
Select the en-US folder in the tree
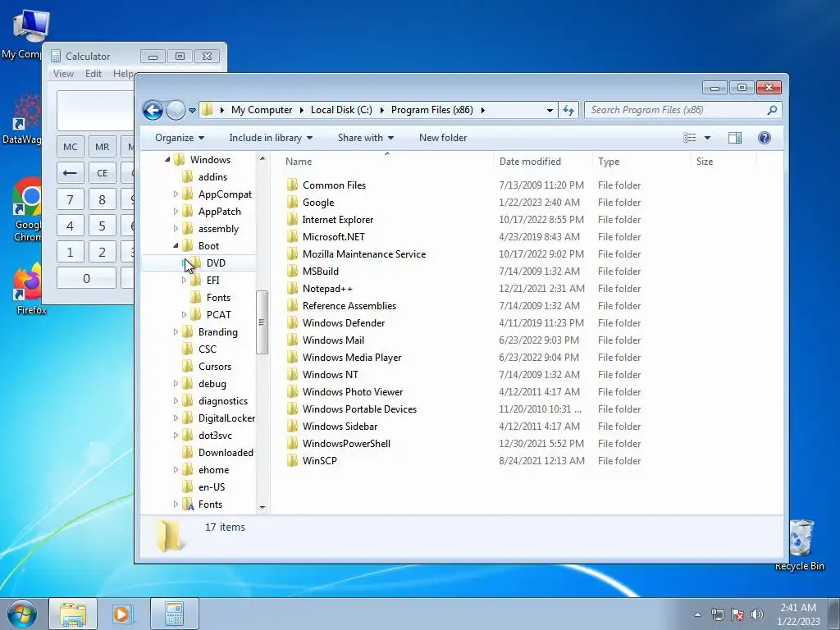pyautogui.click(x=211, y=487)
